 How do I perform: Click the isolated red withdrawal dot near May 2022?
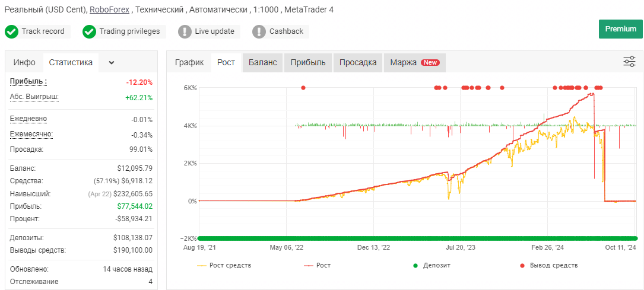pos(303,88)
